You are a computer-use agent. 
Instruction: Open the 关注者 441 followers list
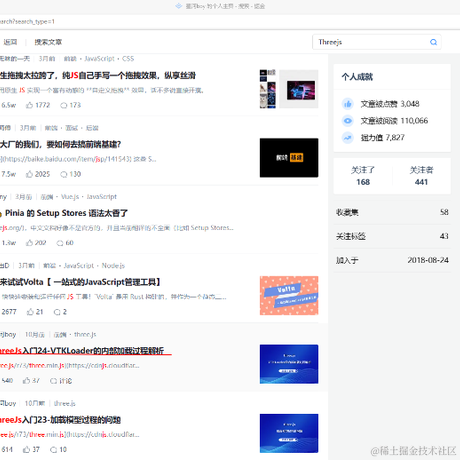(421, 176)
